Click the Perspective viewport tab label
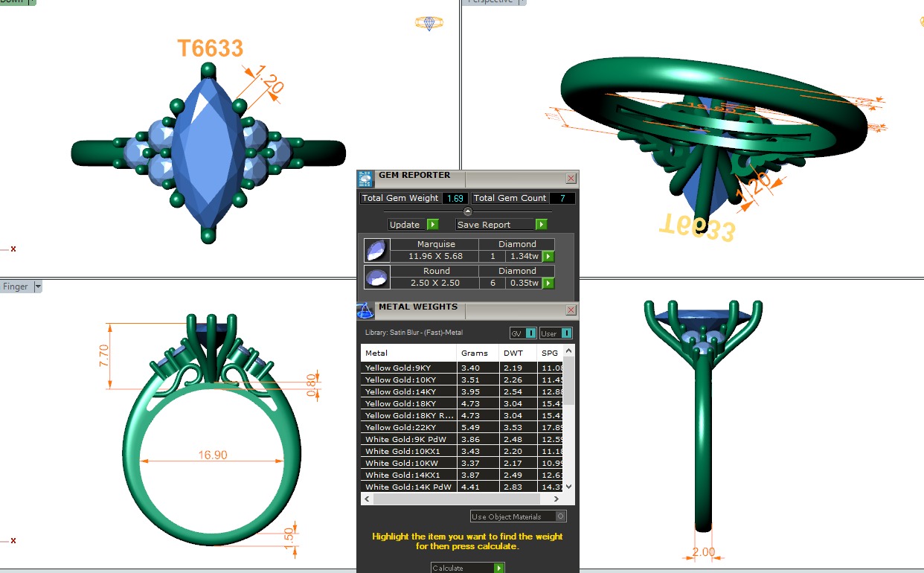 pos(490,1)
